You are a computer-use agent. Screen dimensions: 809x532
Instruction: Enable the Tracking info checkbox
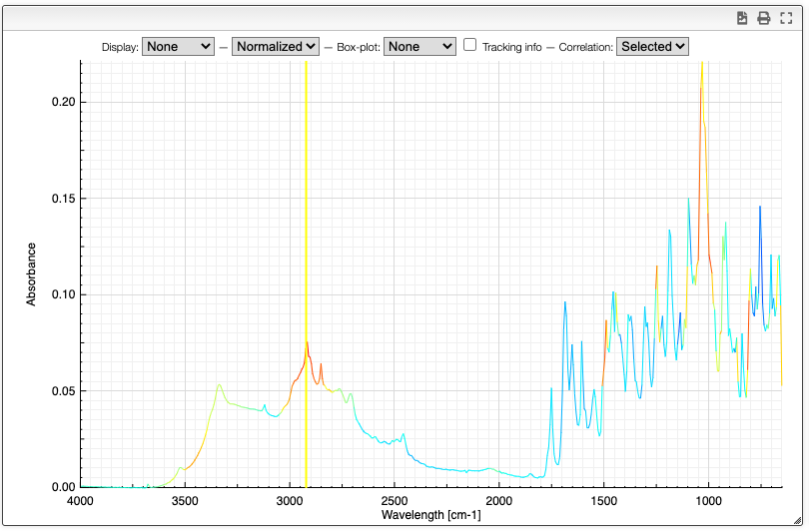point(470,45)
